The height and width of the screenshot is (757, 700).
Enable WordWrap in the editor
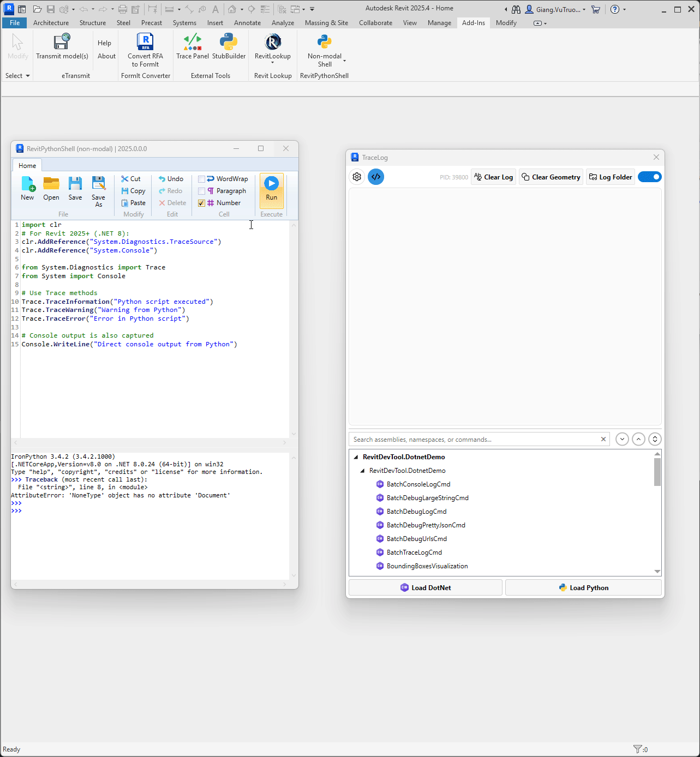[202, 178]
